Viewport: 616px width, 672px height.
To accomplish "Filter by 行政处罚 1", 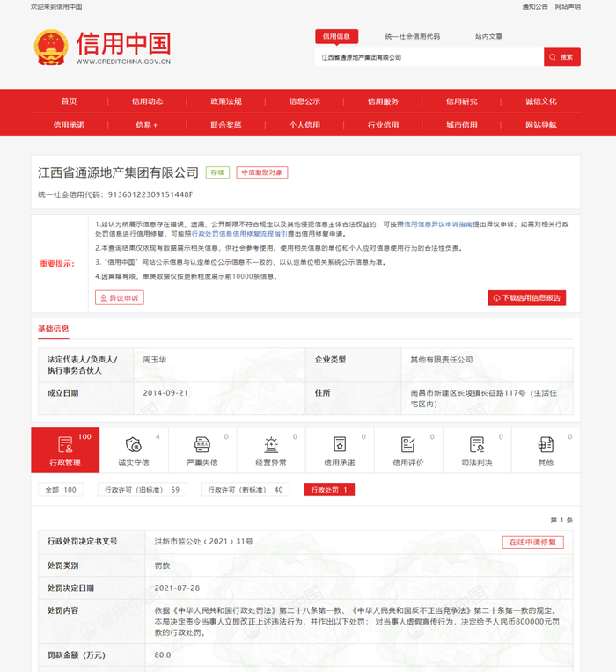I will pyautogui.click(x=329, y=489).
